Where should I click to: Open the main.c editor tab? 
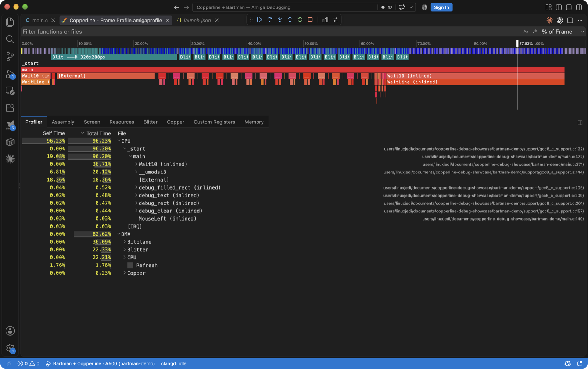pyautogui.click(x=40, y=20)
